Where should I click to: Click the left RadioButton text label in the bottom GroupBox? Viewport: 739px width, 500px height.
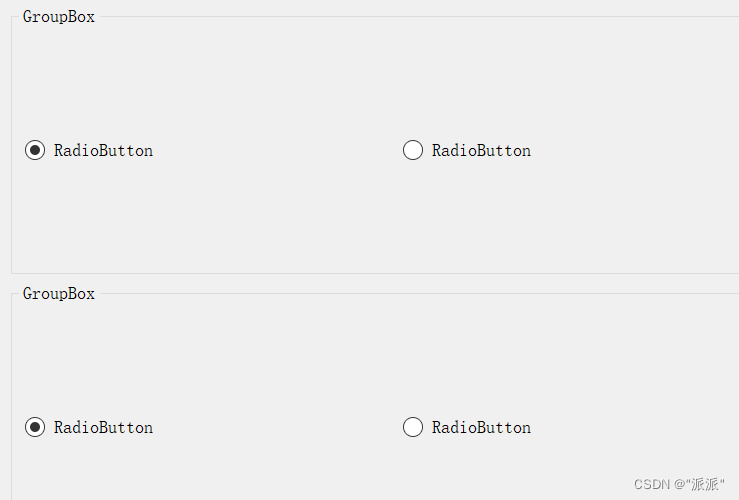(103, 428)
